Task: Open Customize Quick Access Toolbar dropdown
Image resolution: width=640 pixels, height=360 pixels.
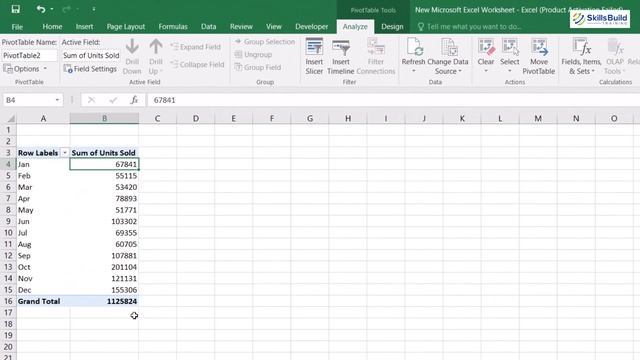Action: click(x=93, y=9)
